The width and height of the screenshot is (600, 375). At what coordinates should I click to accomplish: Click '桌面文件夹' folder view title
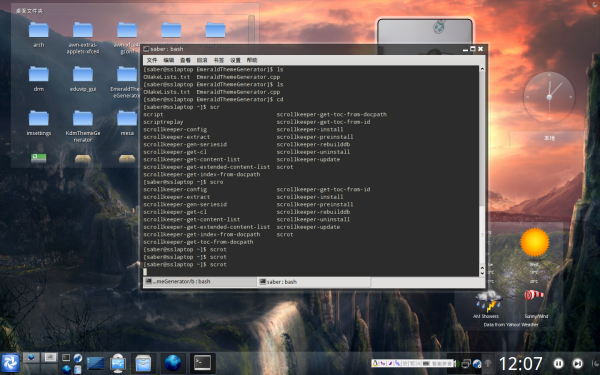29,11
